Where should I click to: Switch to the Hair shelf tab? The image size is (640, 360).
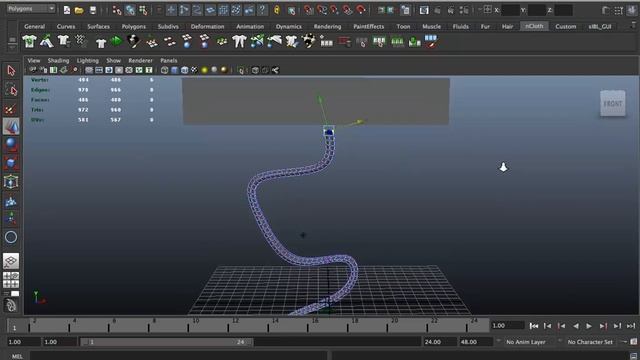[507, 26]
